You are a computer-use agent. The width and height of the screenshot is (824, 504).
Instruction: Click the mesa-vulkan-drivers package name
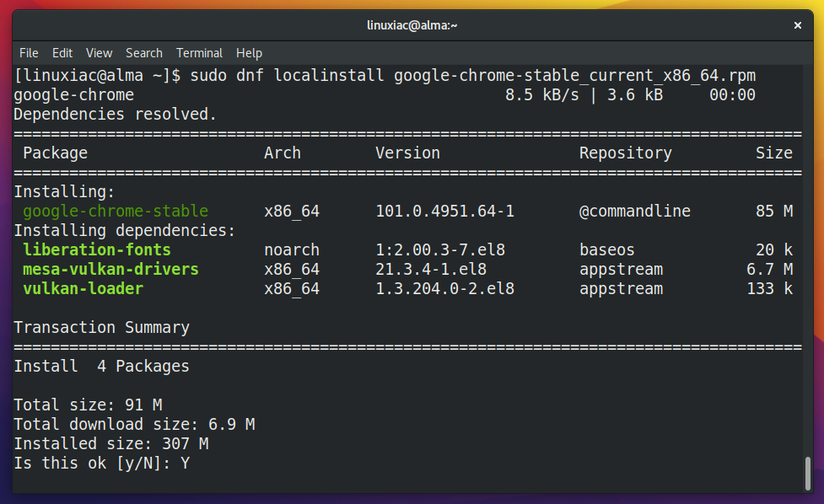(x=110, y=270)
